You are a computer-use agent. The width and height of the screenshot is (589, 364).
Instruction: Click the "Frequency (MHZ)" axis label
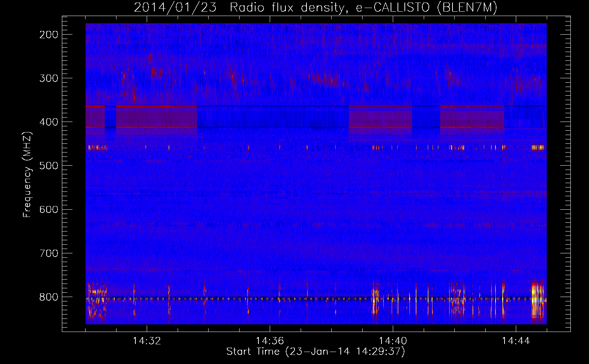tap(27, 175)
